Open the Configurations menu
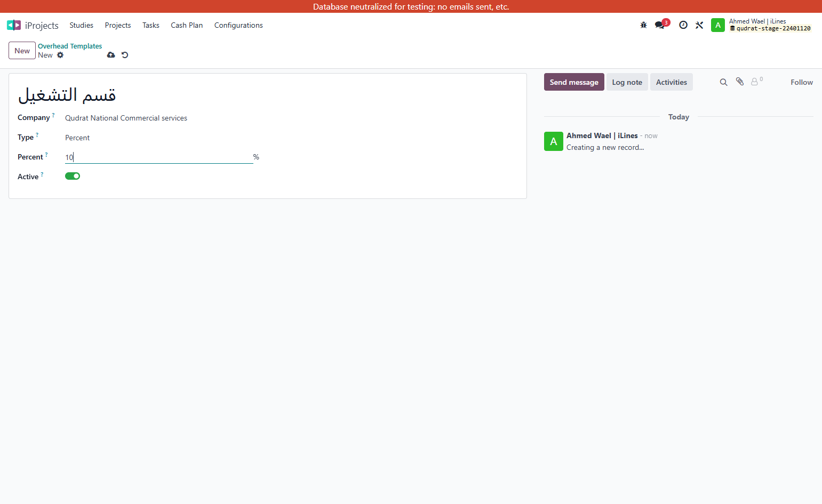 coord(238,25)
